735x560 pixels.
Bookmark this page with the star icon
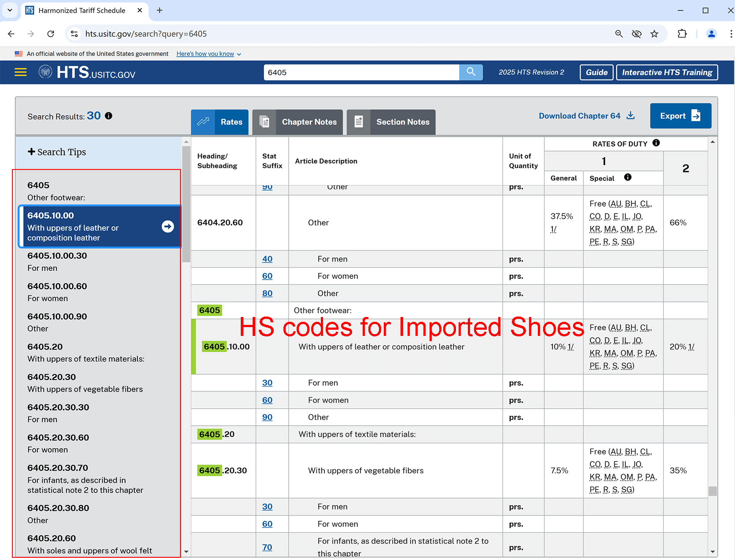coord(654,34)
